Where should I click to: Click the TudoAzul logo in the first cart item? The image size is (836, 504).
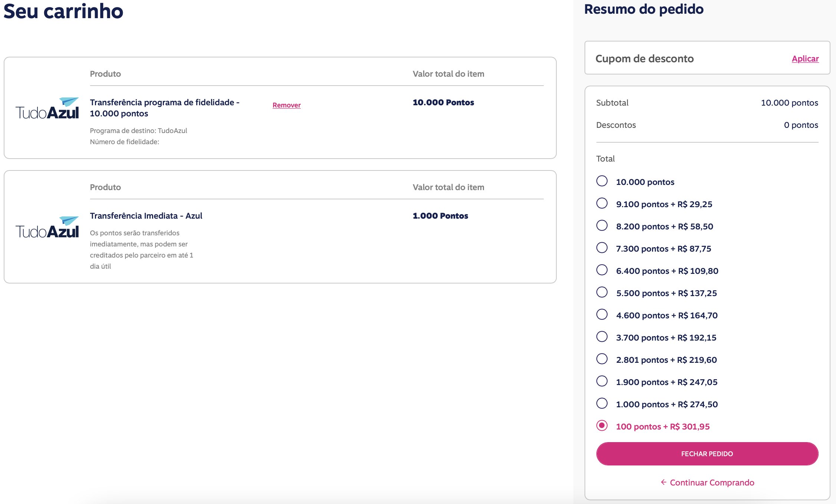tap(47, 108)
